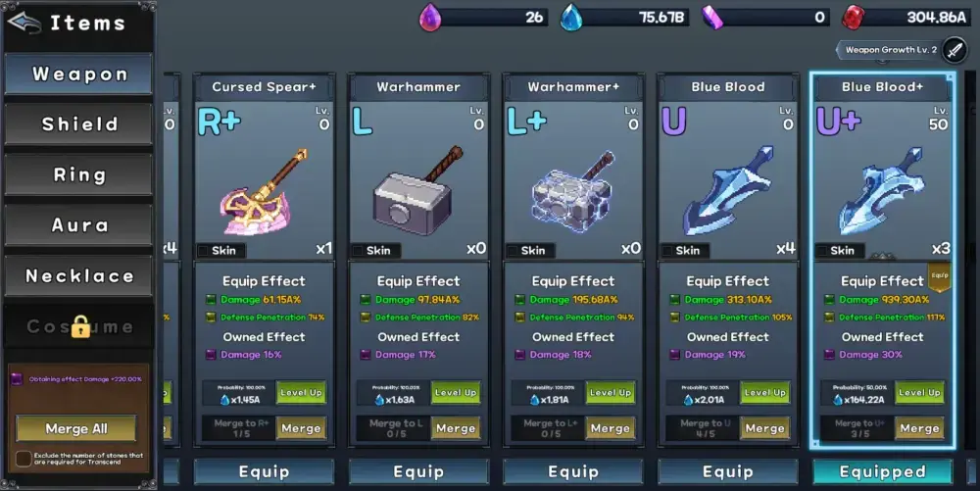Click the Merge All button
Screen dimensions: 980x491
(76, 428)
